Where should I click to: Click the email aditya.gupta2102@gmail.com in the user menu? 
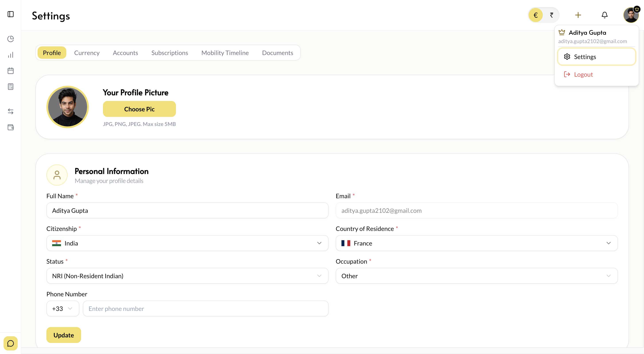click(x=593, y=41)
